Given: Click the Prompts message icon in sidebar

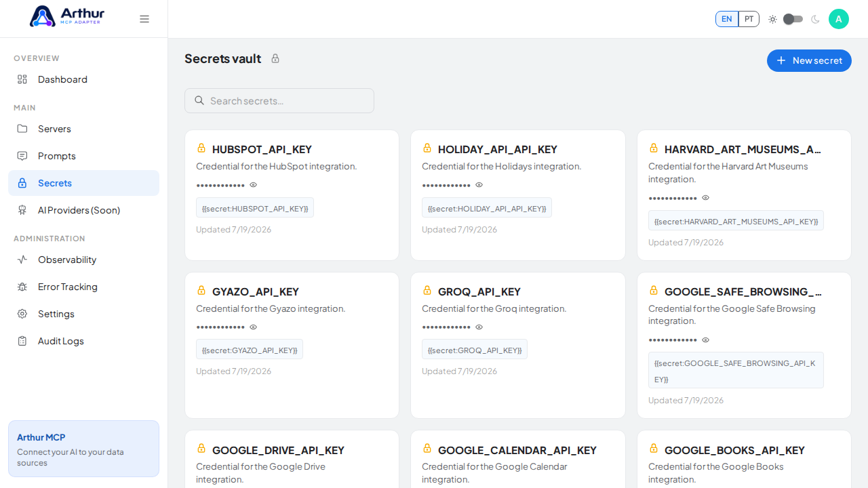Looking at the screenshot, I should click(x=22, y=156).
